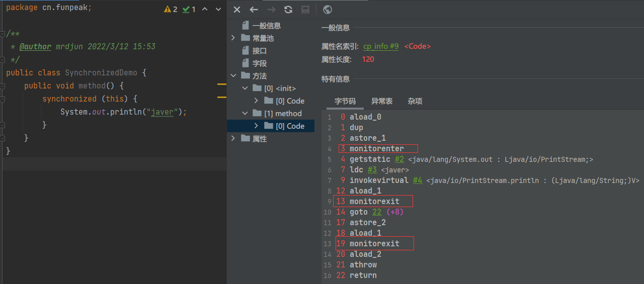Click the first monitorexit at offset 13

click(x=374, y=202)
